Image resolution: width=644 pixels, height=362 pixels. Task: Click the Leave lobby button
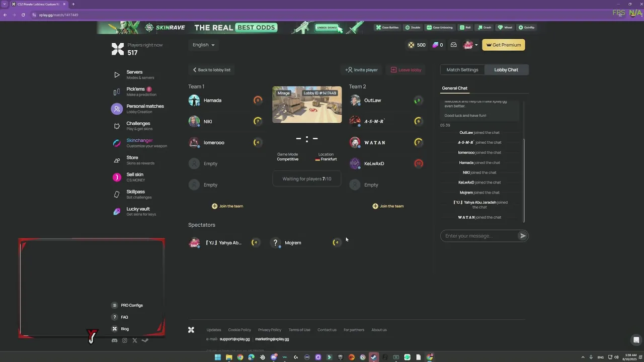tap(406, 70)
